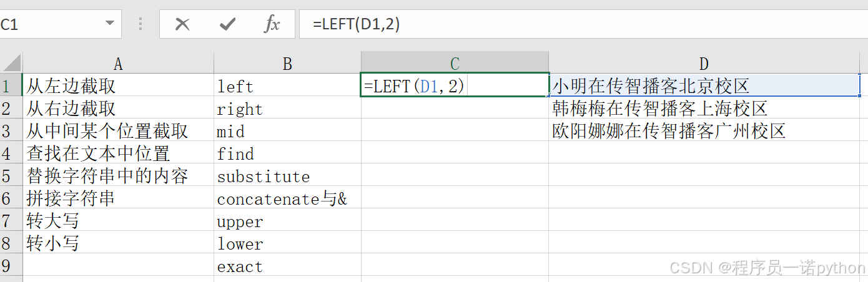Click the formula bar's three-dot resize handle
Image resolution: width=868 pixels, height=282 pixels.
click(141, 24)
